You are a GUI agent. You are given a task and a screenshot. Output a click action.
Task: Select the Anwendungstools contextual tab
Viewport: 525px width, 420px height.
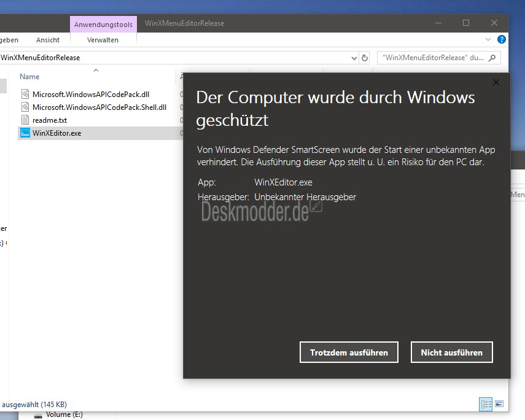click(103, 25)
